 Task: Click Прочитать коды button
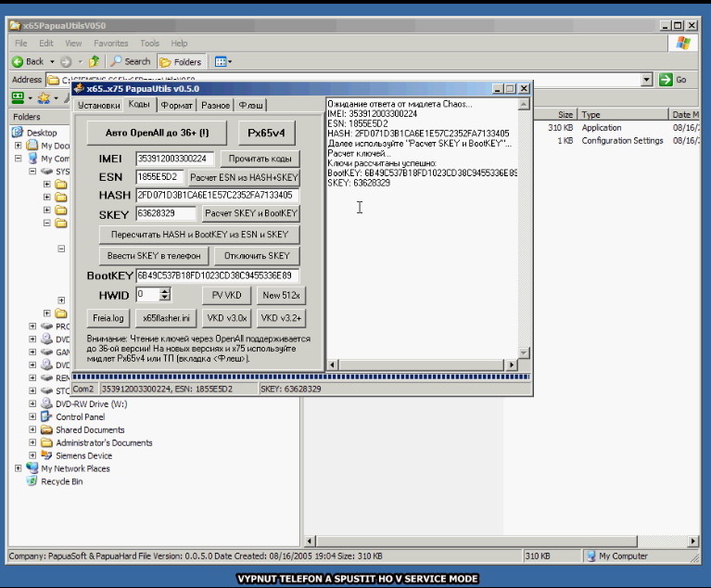tap(260, 159)
